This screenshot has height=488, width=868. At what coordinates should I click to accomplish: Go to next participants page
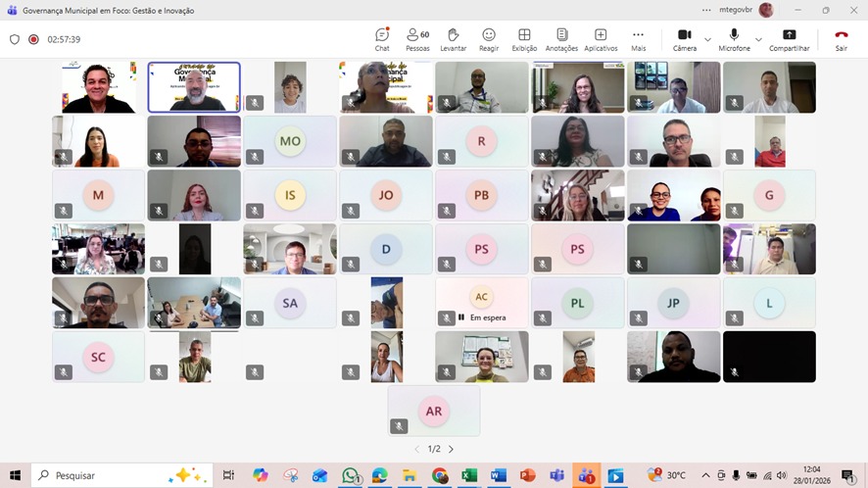(x=451, y=449)
